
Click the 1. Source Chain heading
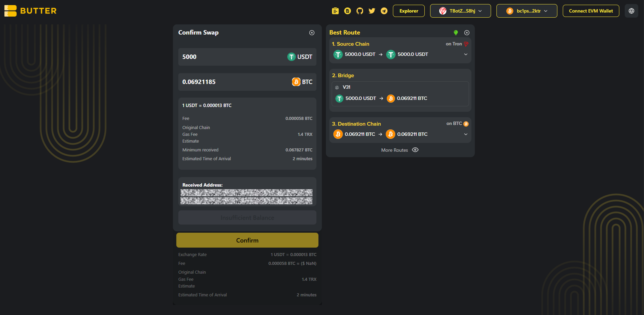point(350,44)
